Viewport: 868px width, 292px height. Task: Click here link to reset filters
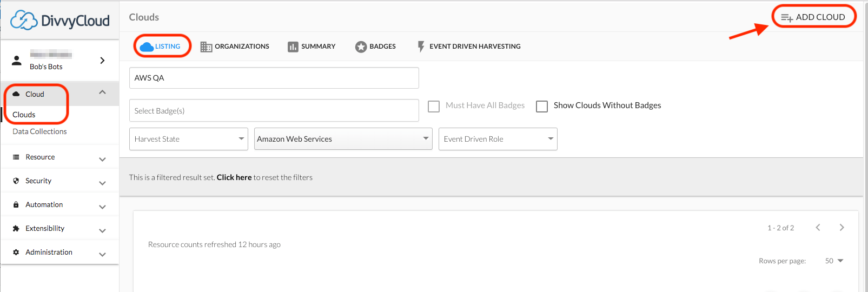click(234, 177)
